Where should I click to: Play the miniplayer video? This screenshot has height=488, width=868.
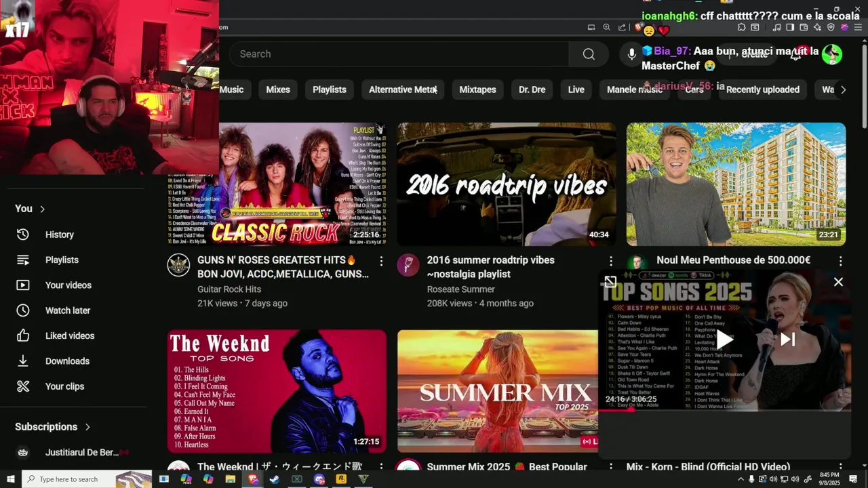point(724,339)
